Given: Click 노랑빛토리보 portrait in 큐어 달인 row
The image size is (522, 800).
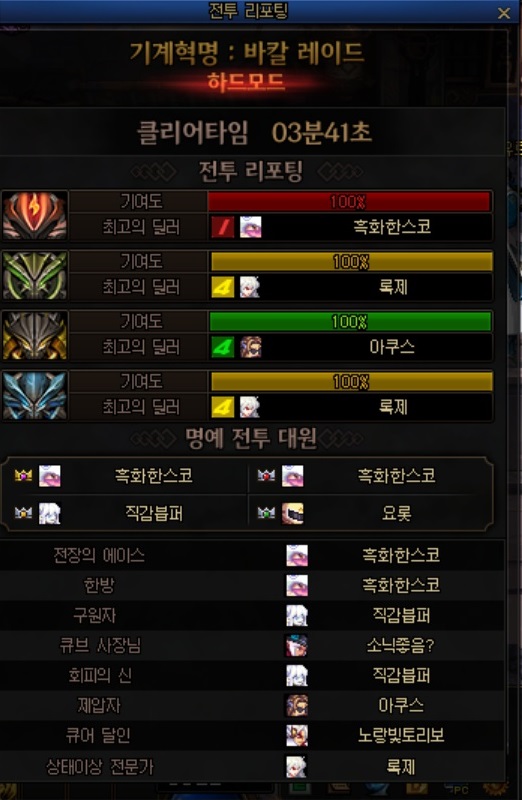Looking at the screenshot, I should (x=296, y=736).
